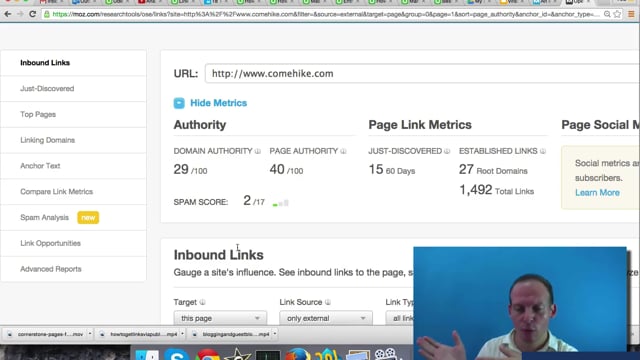Open Top Pages in the sidebar
640x360 pixels.
(73, 114)
